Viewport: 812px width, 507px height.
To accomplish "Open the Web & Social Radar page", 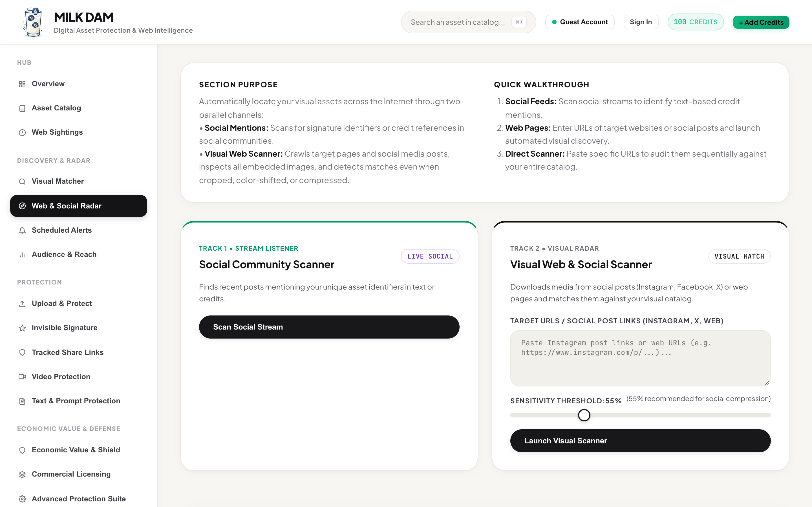I will [x=78, y=206].
